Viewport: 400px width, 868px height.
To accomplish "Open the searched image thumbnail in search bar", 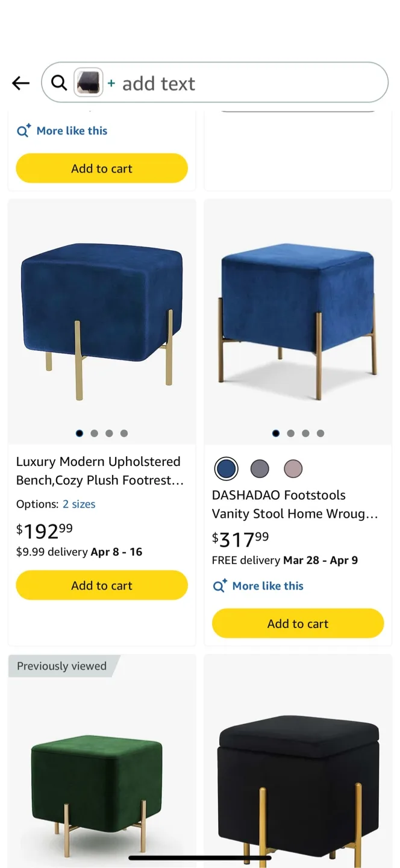I will click(88, 83).
